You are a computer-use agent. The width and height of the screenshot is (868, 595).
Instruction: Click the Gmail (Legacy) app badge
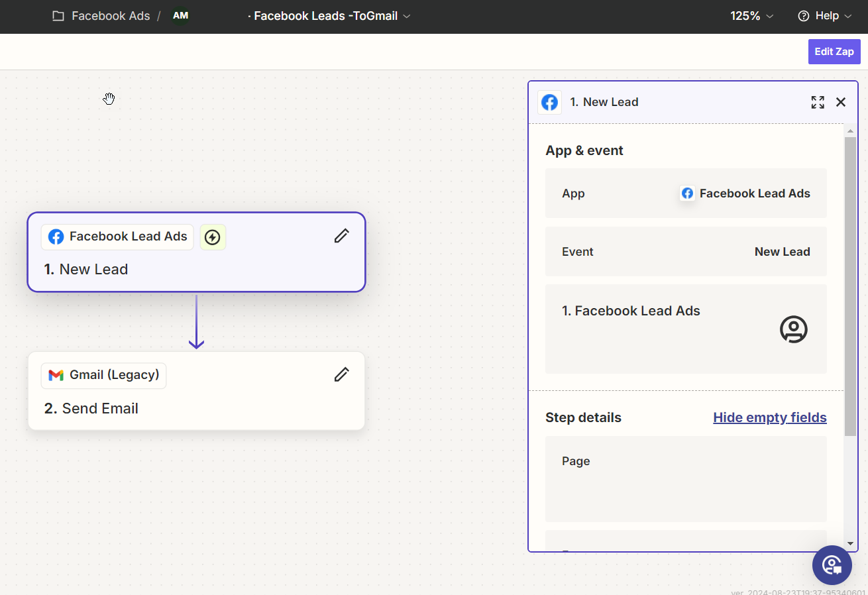104,375
